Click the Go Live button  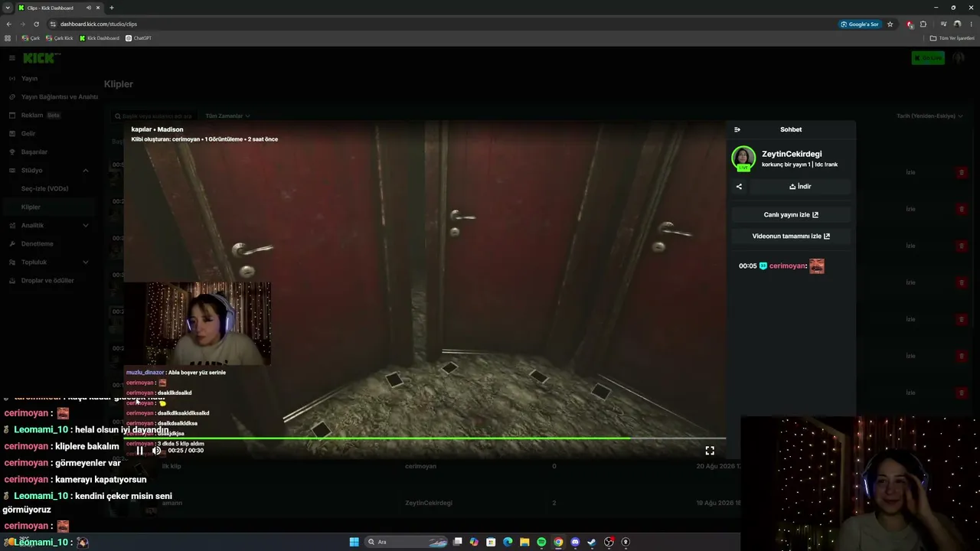(x=928, y=58)
